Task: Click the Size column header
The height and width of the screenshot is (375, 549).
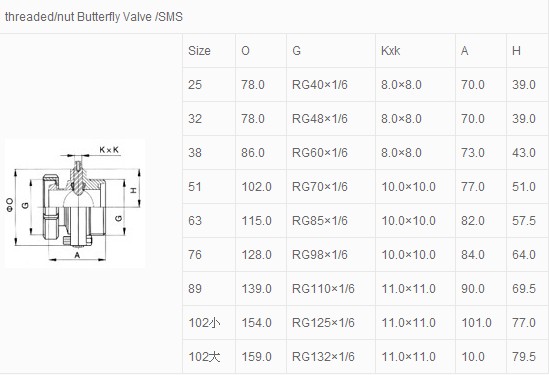Action: point(209,51)
